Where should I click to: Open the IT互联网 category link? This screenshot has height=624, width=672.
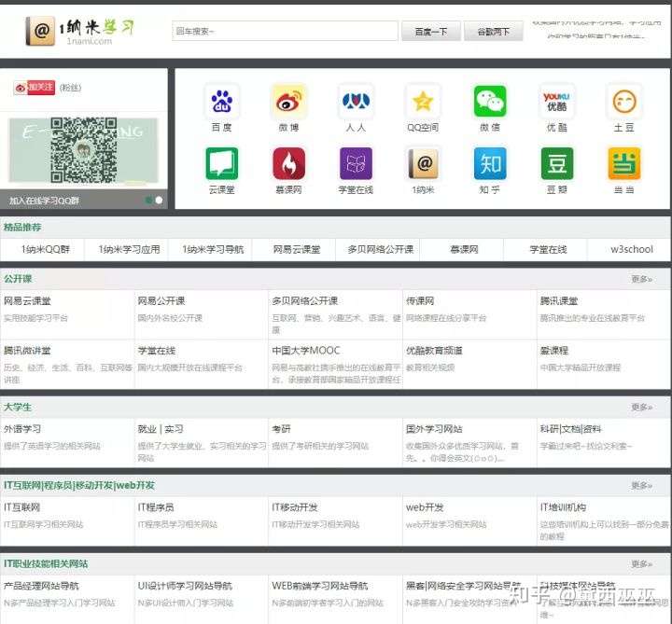coord(21,507)
